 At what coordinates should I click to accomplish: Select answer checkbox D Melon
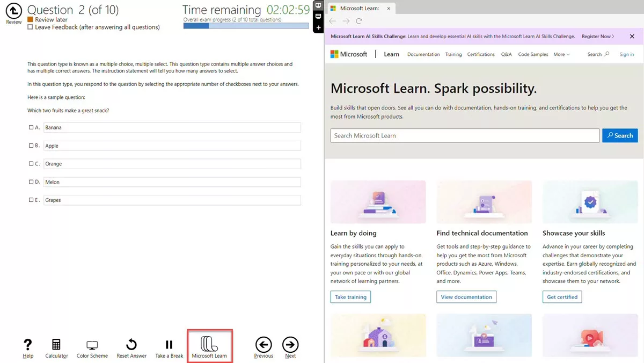coord(31,182)
